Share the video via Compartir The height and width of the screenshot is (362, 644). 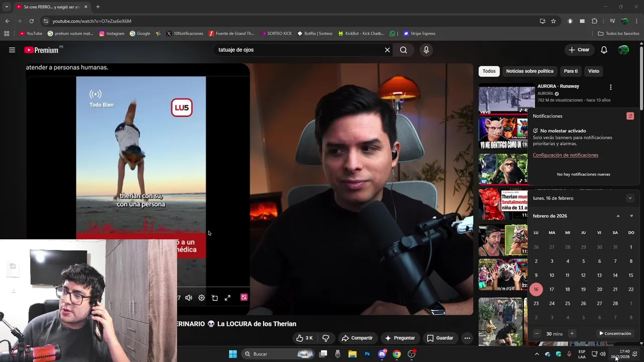pyautogui.click(x=357, y=338)
